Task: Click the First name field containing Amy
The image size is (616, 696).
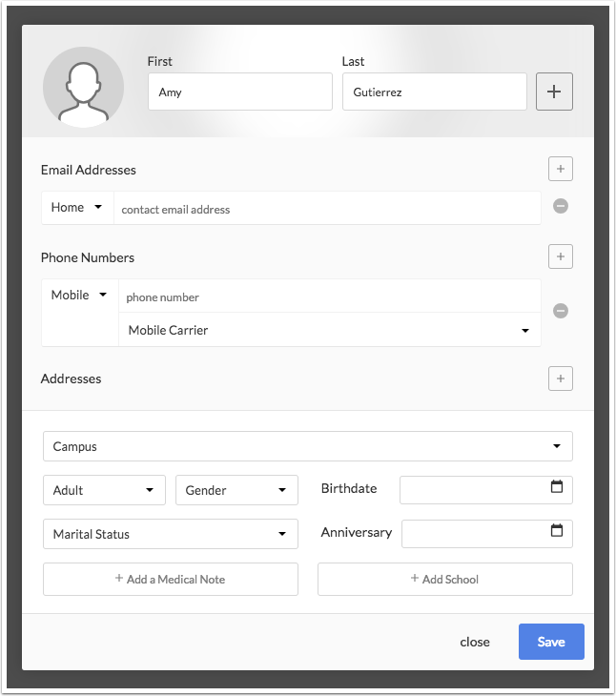Action: [240, 92]
